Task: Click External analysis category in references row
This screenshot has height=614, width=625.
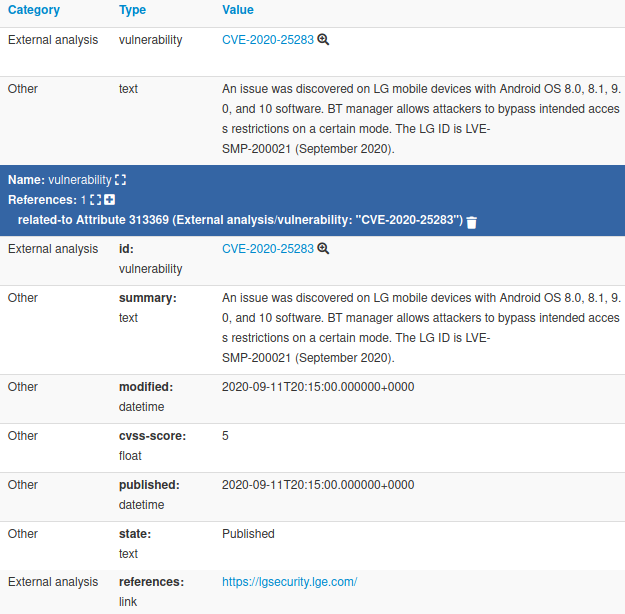Action: coord(53,582)
